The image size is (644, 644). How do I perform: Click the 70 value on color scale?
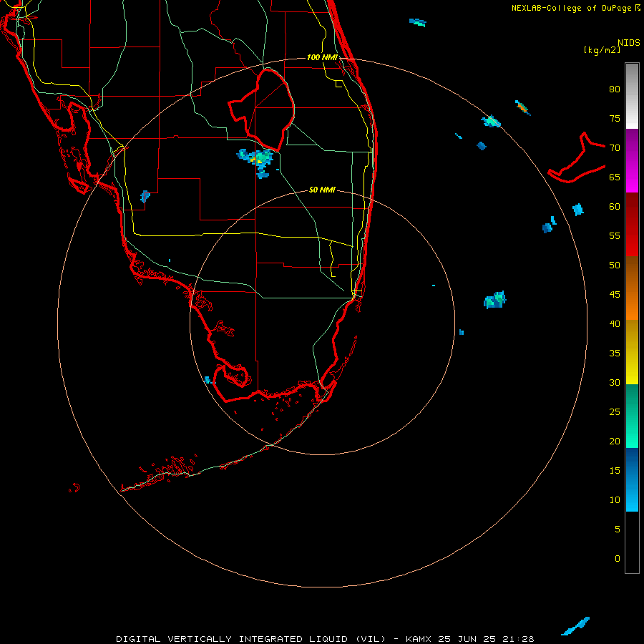click(x=615, y=148)
